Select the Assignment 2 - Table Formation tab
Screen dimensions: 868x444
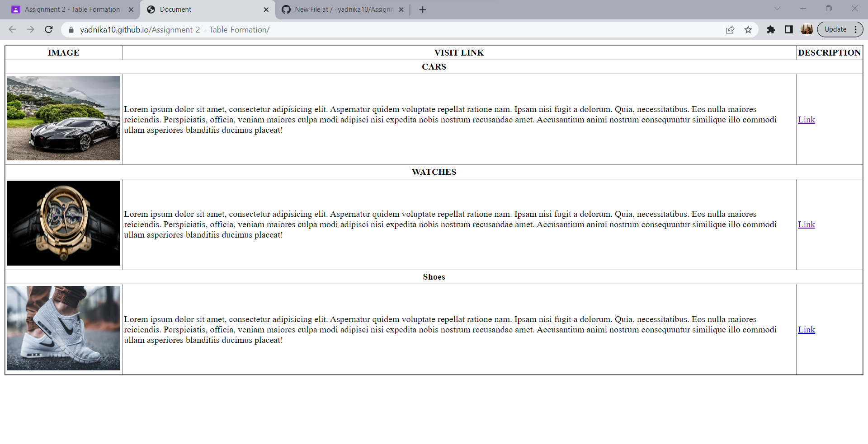68,9
